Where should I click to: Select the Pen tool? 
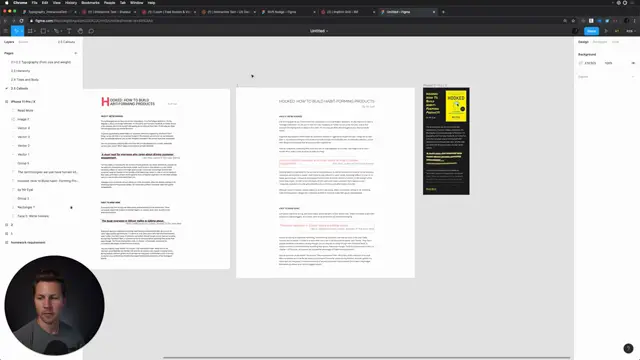click(x=56, y=31)
